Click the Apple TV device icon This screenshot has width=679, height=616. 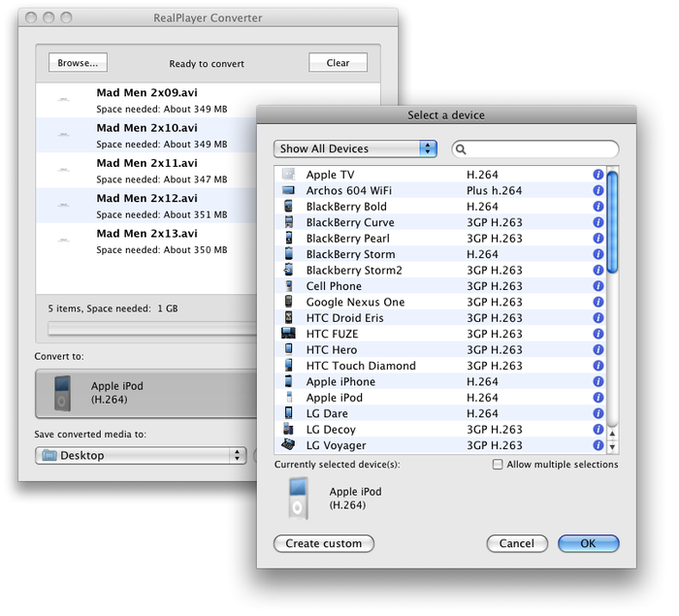[288, 175]
